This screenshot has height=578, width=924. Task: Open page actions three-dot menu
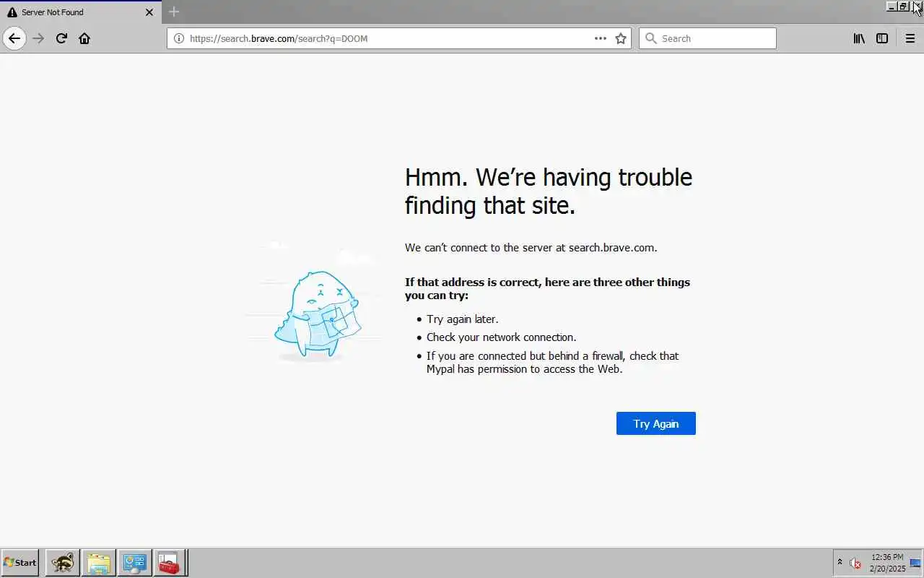coord(601,38)
